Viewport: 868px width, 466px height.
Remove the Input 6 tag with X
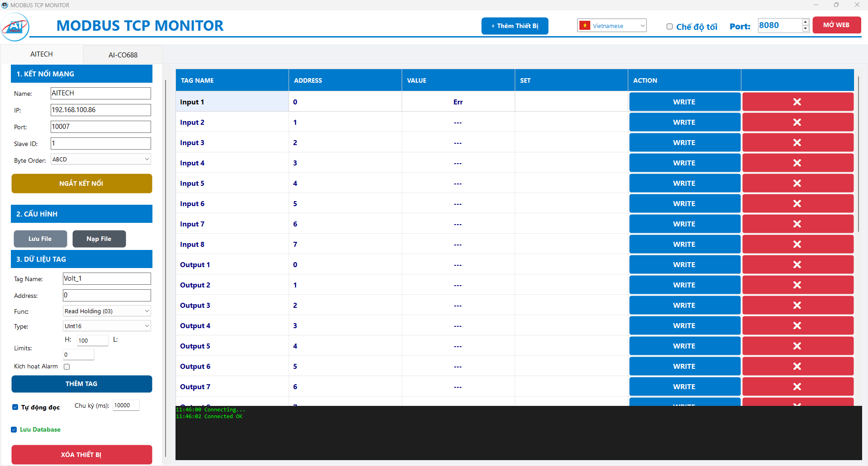tap(797, 204)
